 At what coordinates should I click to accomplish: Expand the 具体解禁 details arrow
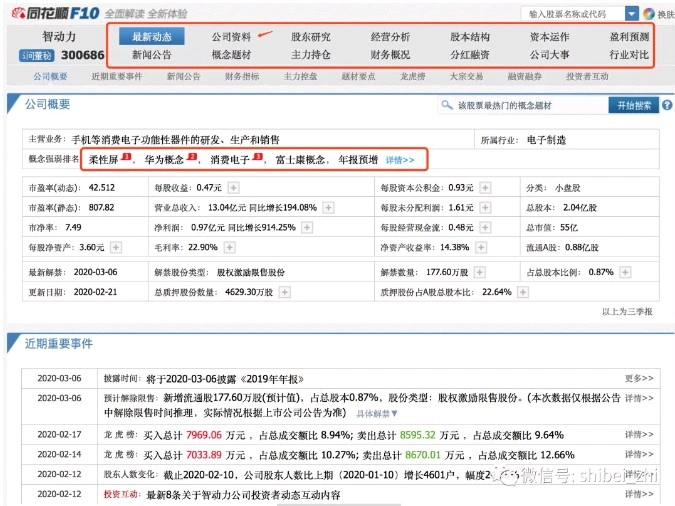(x=376, y=413)
